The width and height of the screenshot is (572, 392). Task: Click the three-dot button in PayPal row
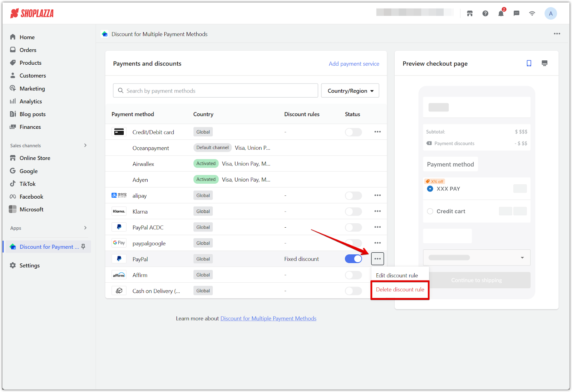point(378,259)
